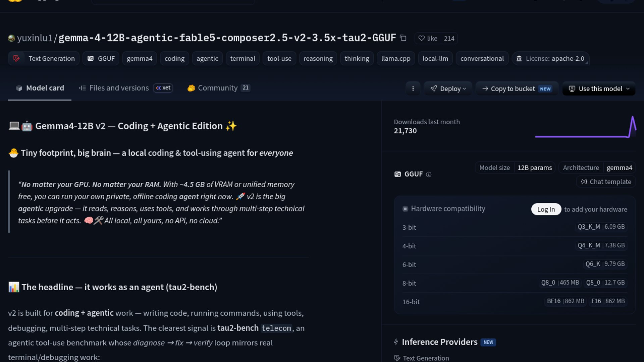
Task: Click the Community hands emoji icon
Action: pos(191,88)
